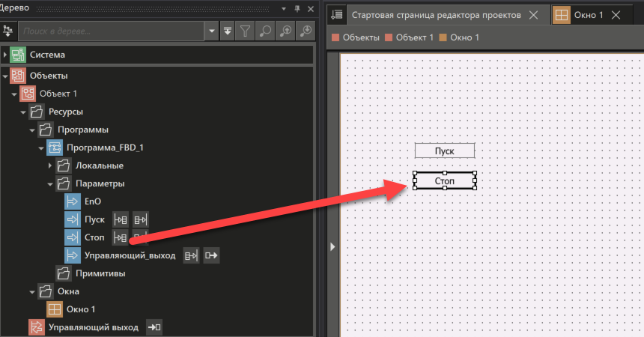Viewport: 644px width, 337px height.
Task: Click first link icon next to Пуск
Action: pos(120,219)
